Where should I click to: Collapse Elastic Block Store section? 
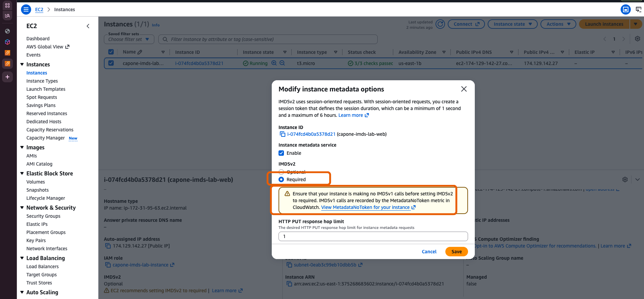22,173
